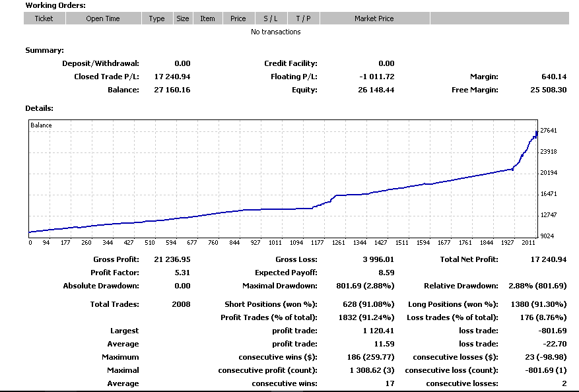Select the Type column header
This screenshot has height=392, width=579.
pos(157,18)
